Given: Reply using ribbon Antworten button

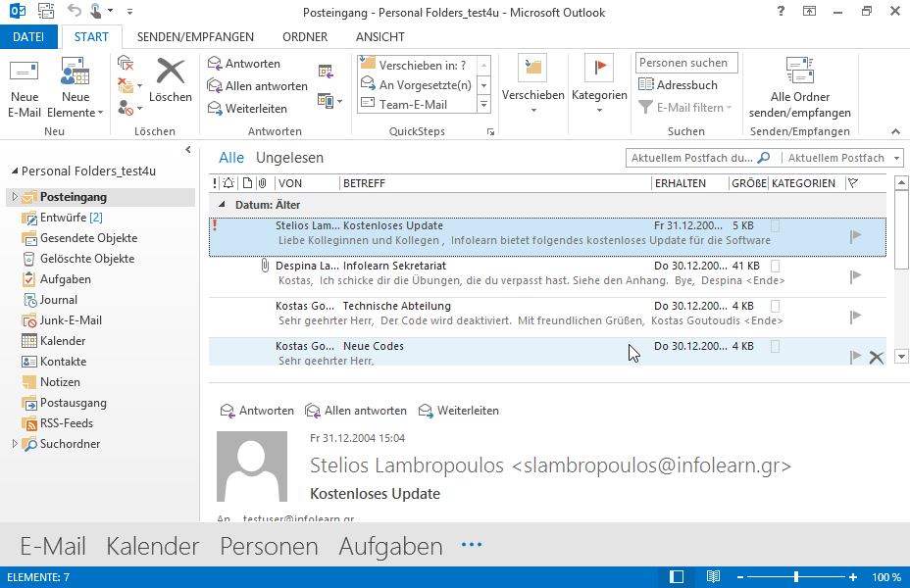Looking at the screenshot, I should pos(244,64).
